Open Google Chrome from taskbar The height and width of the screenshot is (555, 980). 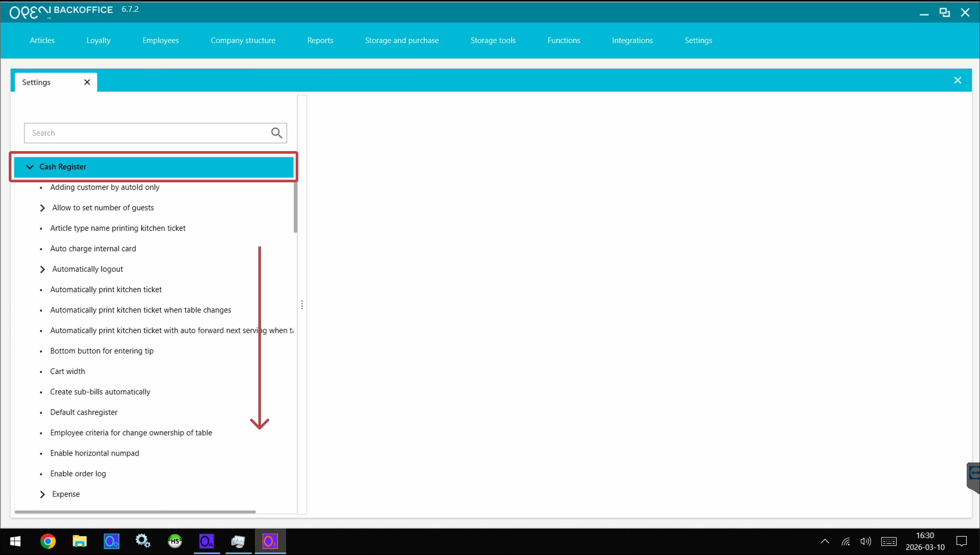(x=48, y=541)
